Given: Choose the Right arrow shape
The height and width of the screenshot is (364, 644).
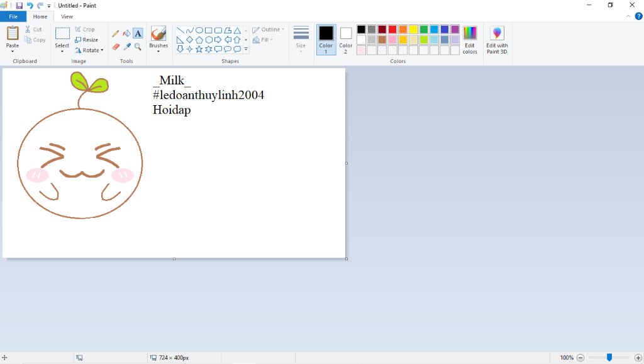Looking at the screenshot, I should [218, 40].
